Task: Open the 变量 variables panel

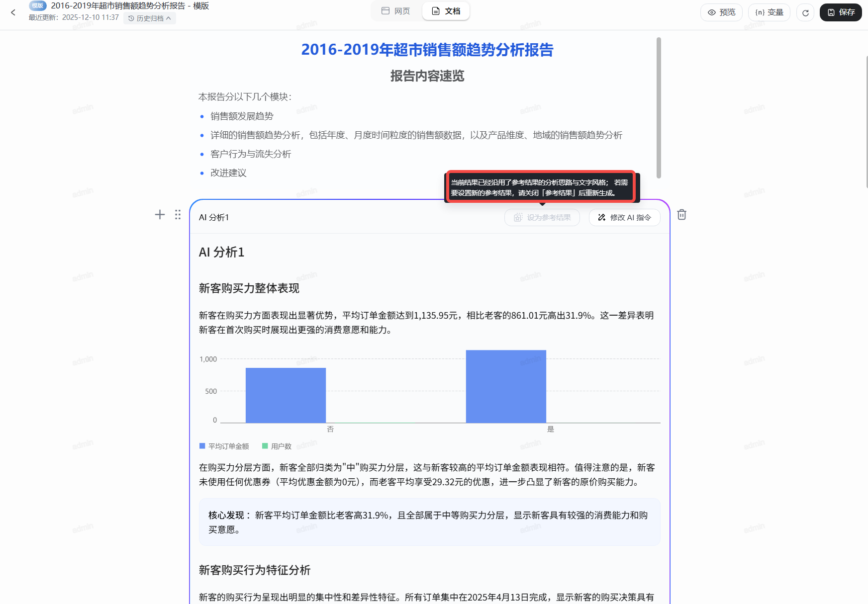Action: 769,12
